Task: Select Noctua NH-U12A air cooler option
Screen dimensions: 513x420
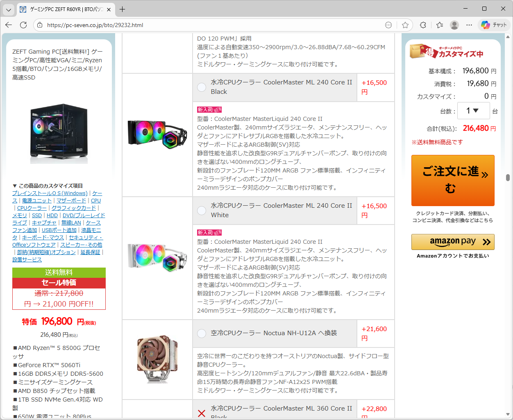Action: point(202,334)
